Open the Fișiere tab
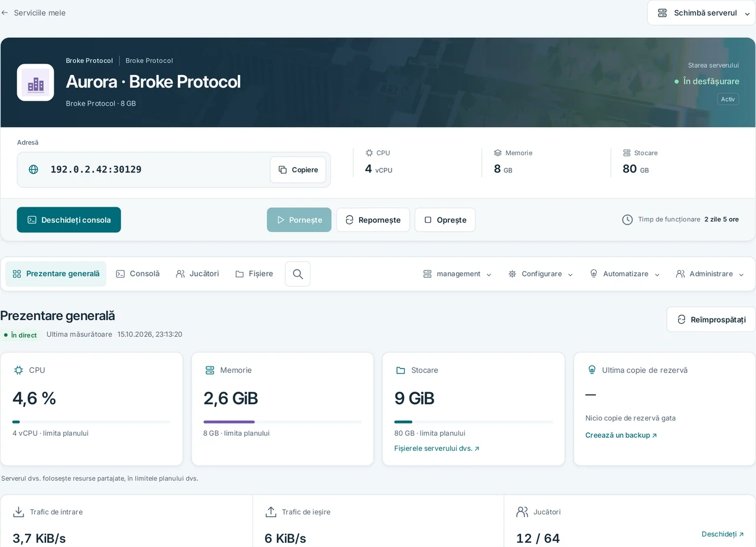Image resolution: width=756 pixels, height=547 pixels. click(x=254, y=274)
